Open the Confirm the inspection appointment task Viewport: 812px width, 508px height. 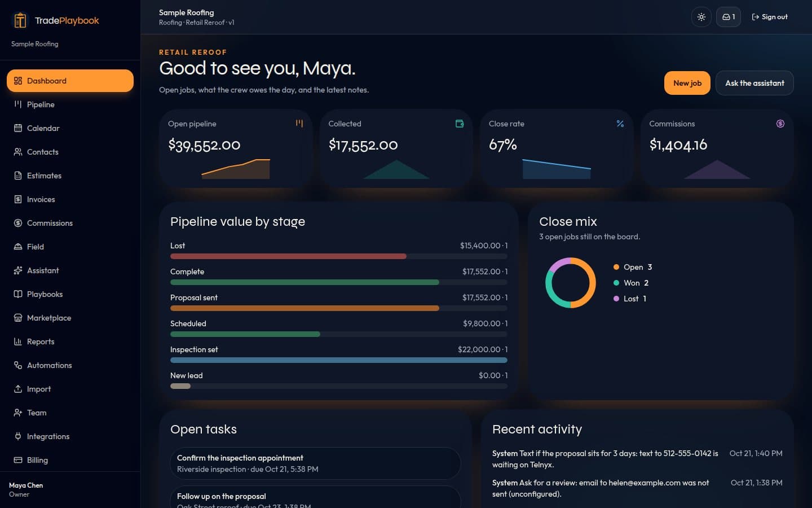(x=315, y=463)
